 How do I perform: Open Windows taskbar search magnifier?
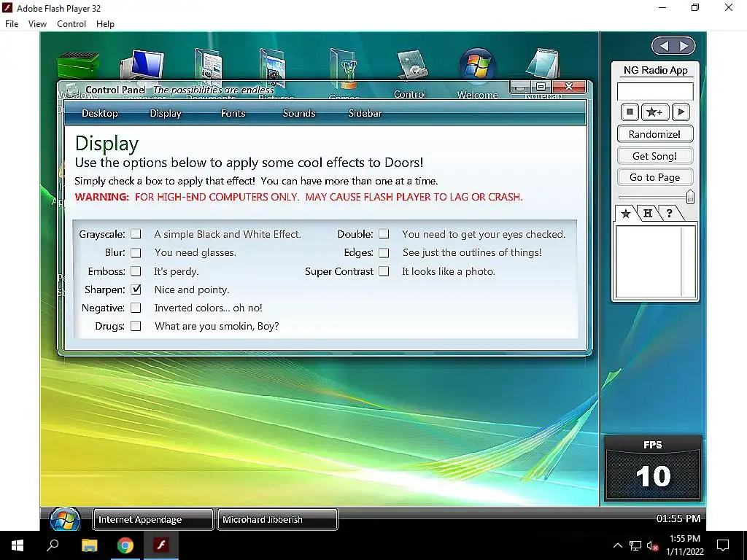[x=53, y=545]
